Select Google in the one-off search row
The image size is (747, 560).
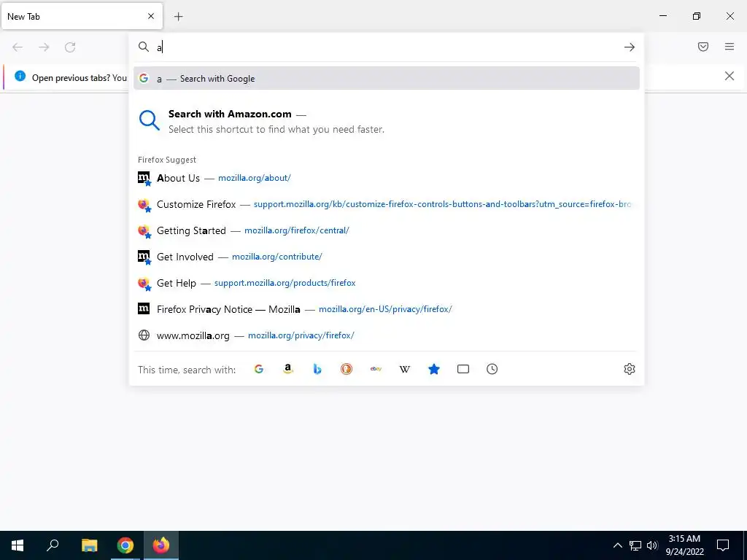coord(259,369)
